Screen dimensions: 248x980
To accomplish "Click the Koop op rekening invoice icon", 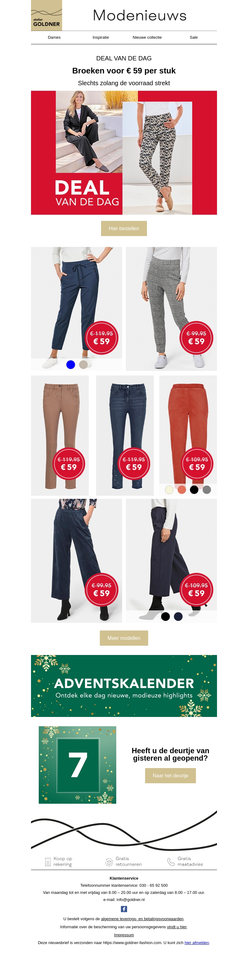I will pyautogui.click(x=48, y=862).
